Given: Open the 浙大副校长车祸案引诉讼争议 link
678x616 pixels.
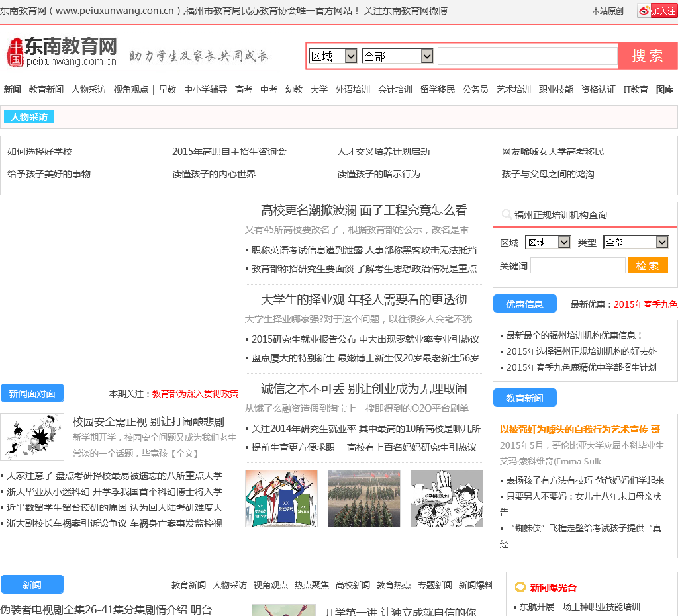Looking at the screenshot, I should (x=115, y=523).
